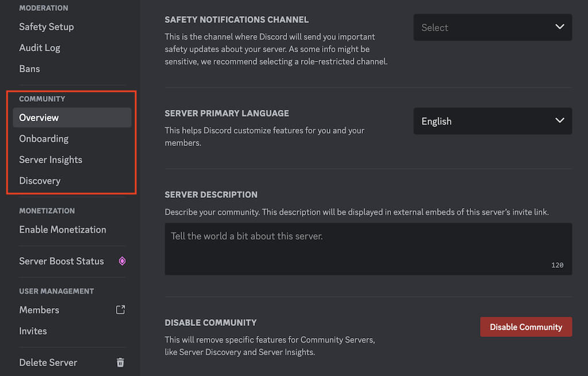Viewport: 588px width, 376px height.
Task: Go to the Invites page
Action: (33, 331)
